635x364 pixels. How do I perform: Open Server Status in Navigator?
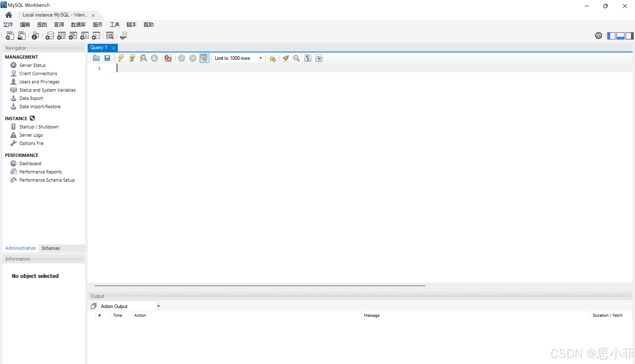32,65
